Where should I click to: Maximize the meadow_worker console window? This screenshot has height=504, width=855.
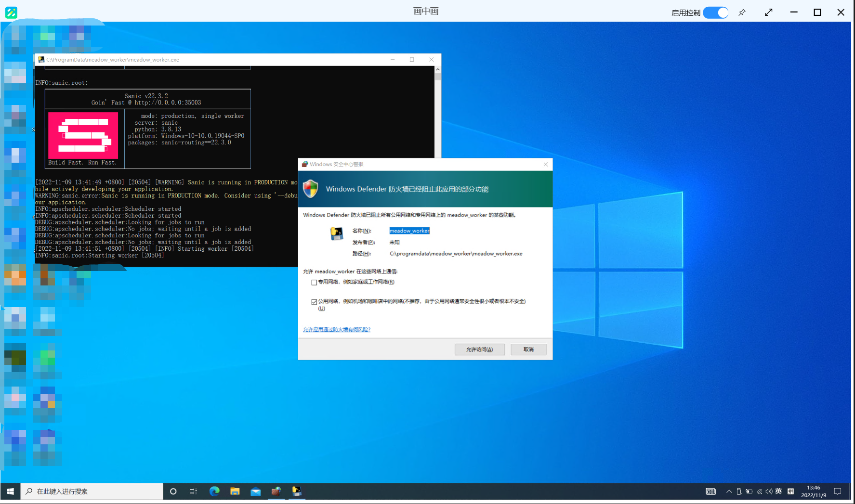(412, 60)
